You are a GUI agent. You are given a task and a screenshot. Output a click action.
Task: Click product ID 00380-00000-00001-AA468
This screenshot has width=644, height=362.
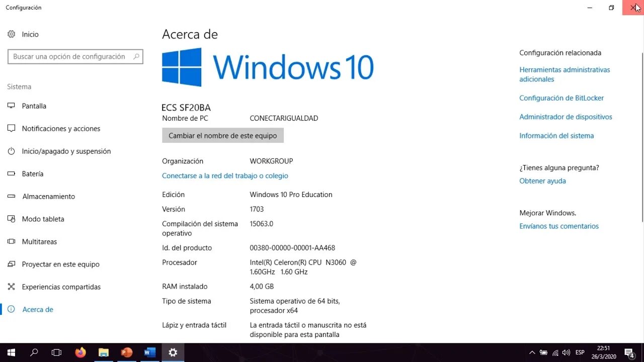click(292, 248)
